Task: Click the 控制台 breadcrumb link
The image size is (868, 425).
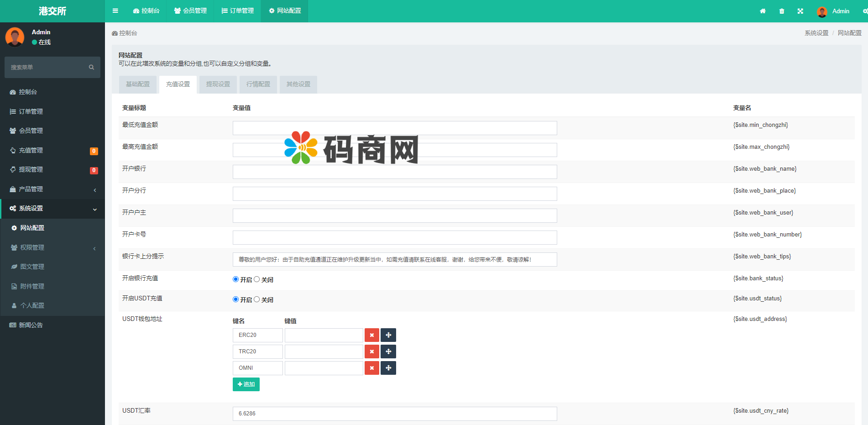Action: coord(125,33)
